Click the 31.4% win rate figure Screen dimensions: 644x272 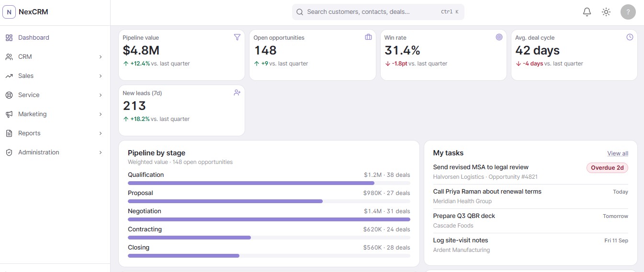pos(402,50)
